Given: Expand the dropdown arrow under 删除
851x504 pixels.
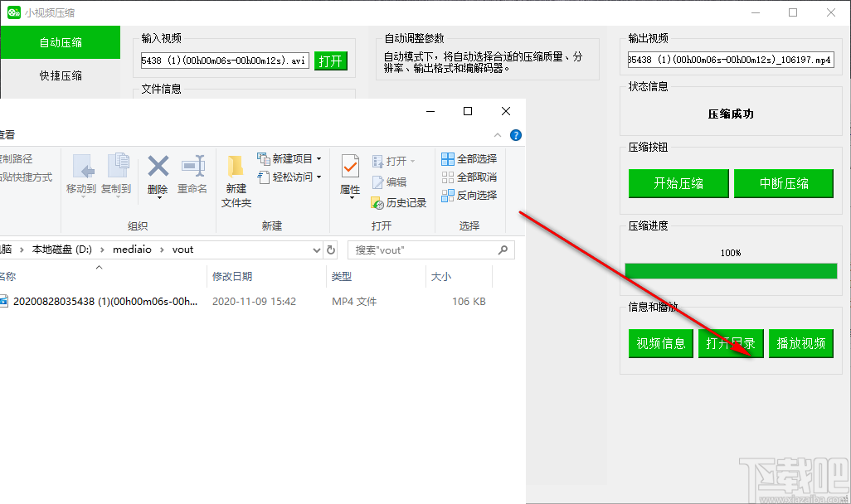Looking at the screenshot, I should 159,198.
